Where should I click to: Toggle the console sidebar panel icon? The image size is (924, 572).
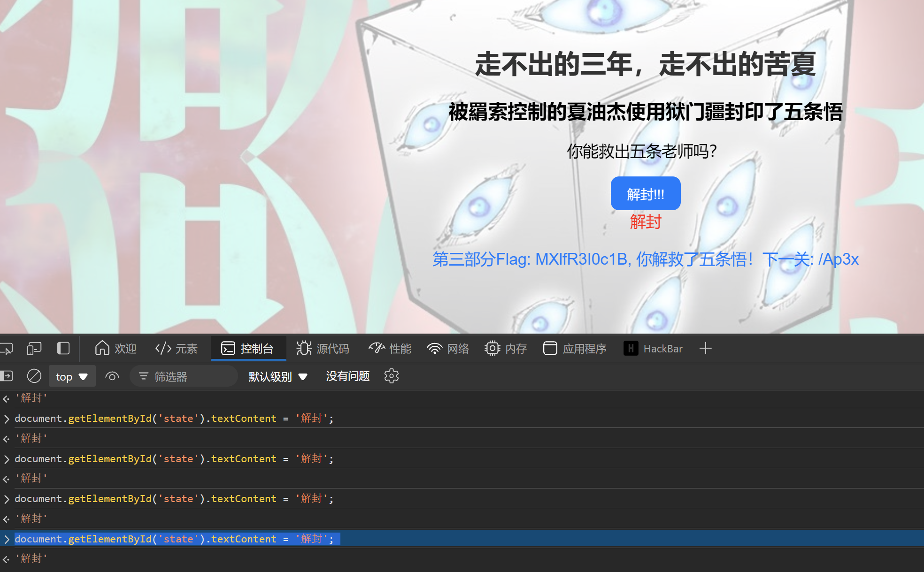(x=7, y=376)
